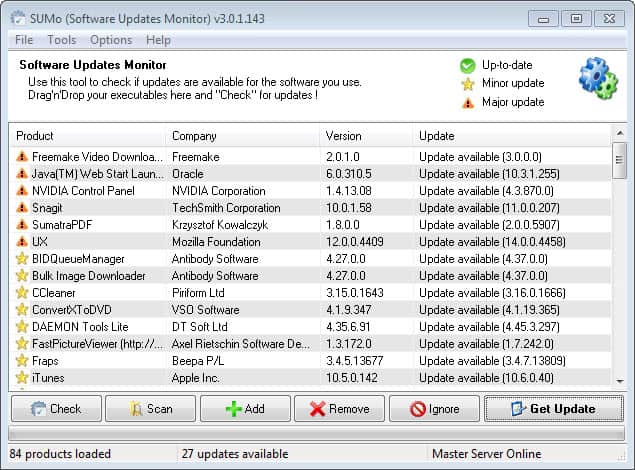Select the Bulk Image Downloader product name
The image size is (635, 470).
click(x=89, y=276)
